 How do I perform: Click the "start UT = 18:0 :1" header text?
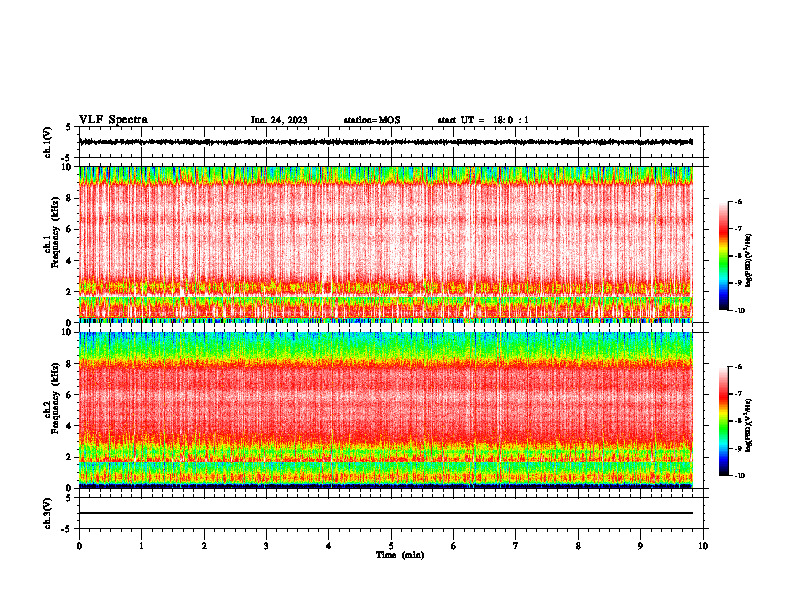click(483, 120)
